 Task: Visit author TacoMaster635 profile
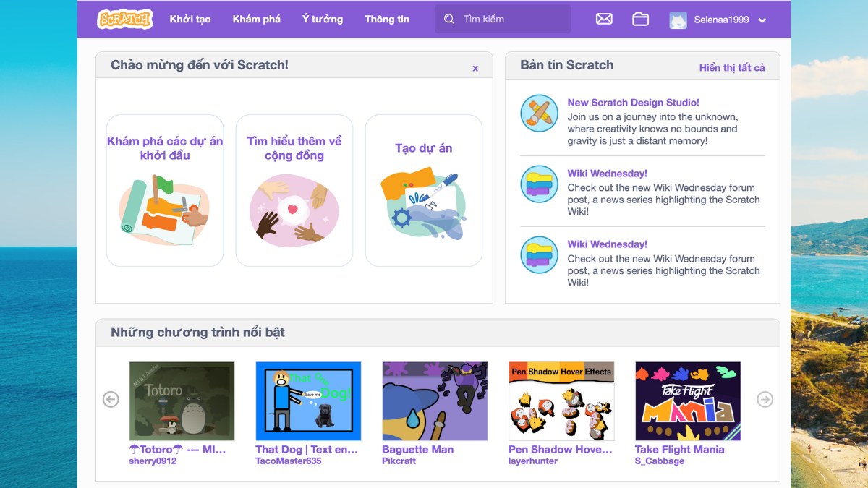click(x=289, y=461)
